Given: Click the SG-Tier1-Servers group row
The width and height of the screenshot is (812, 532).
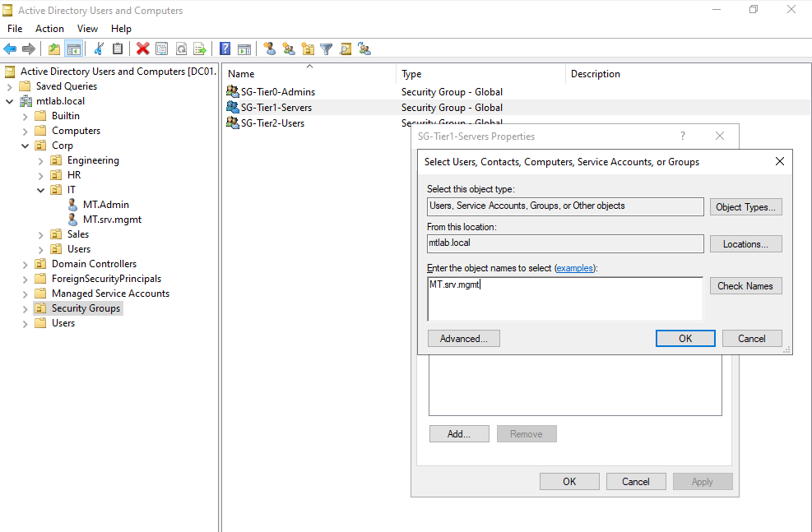Looking at the screenshot, I should [x=276, y=107].
